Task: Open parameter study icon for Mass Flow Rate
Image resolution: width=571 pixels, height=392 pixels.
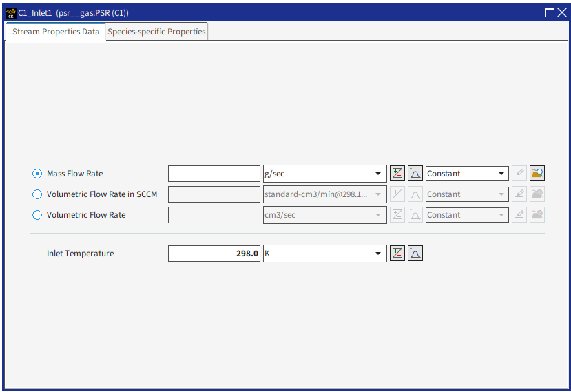Action: [x=397, y=174]
